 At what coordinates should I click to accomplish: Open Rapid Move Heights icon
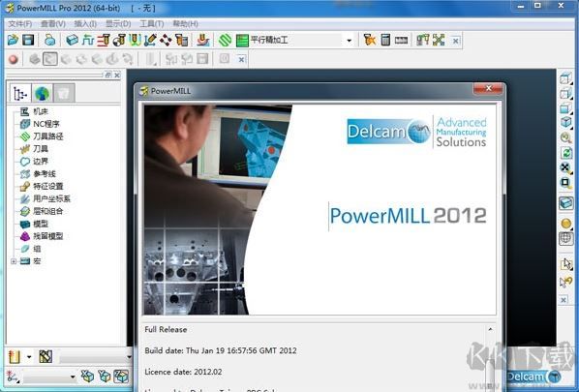pyautogui.click(x=104, y=40)
